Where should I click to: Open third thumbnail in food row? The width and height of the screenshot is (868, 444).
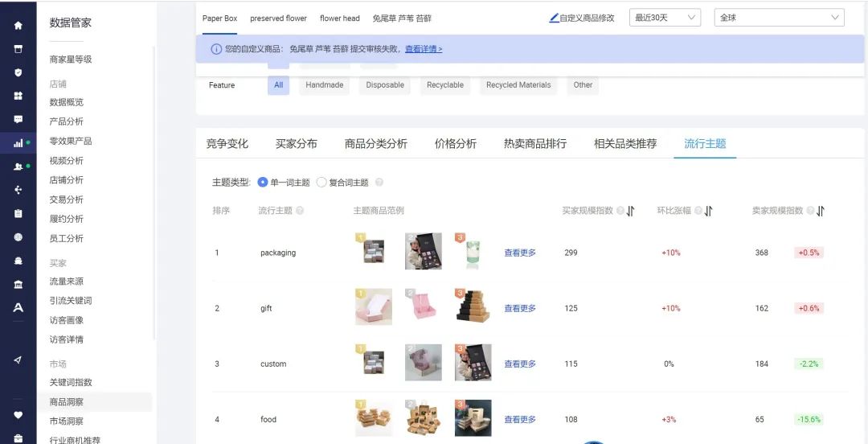tap(473, 418)
